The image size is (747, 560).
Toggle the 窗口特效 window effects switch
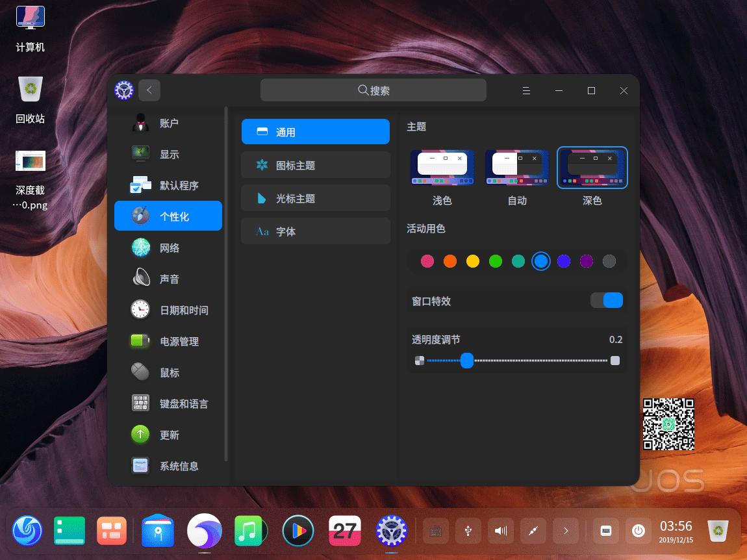pyautogui.click(x=607, y=300)
